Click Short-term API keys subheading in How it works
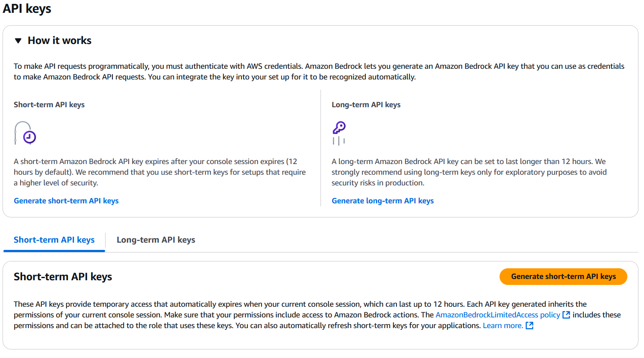Screen dimensions: 644x358 click(x=49, y=105)
